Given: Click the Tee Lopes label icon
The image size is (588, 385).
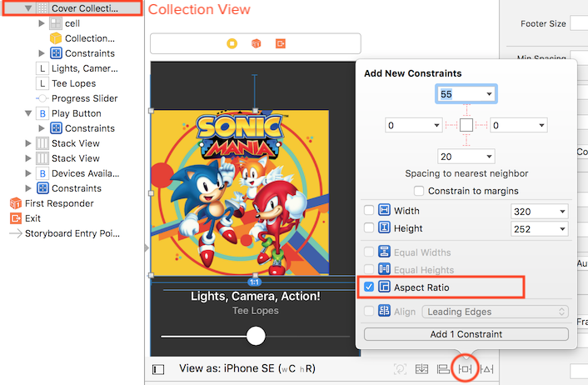Looking at the screenshot, I should [42, 83].
